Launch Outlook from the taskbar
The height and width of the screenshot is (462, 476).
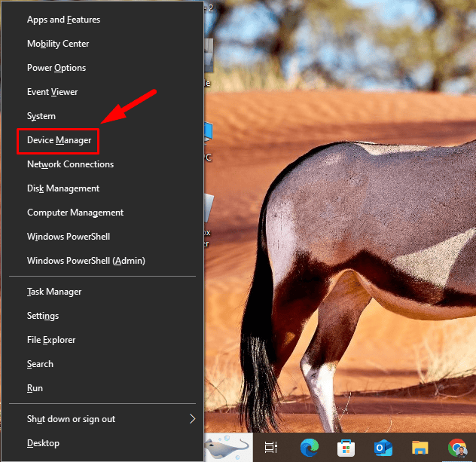383,448
